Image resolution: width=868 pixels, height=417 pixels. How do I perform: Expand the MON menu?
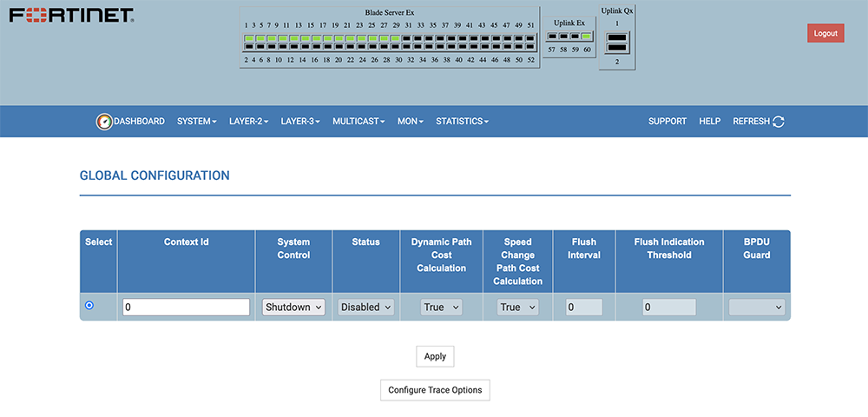(x=411, y=122)
